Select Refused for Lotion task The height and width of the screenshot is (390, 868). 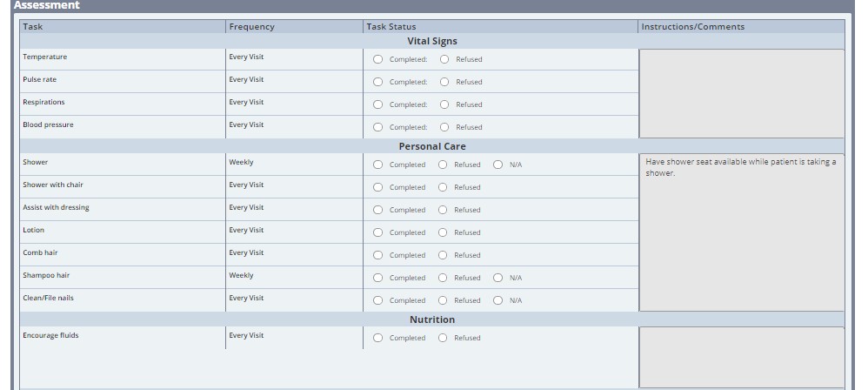click(x=443, y=232)
